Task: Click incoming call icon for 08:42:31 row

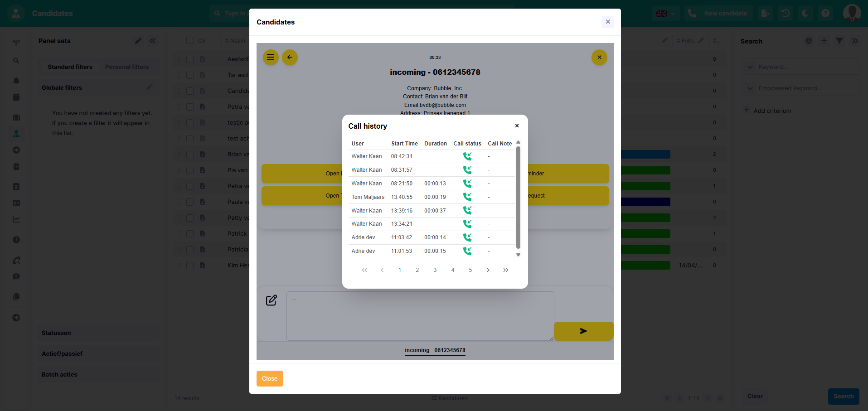Action: (x=467, y=156)
